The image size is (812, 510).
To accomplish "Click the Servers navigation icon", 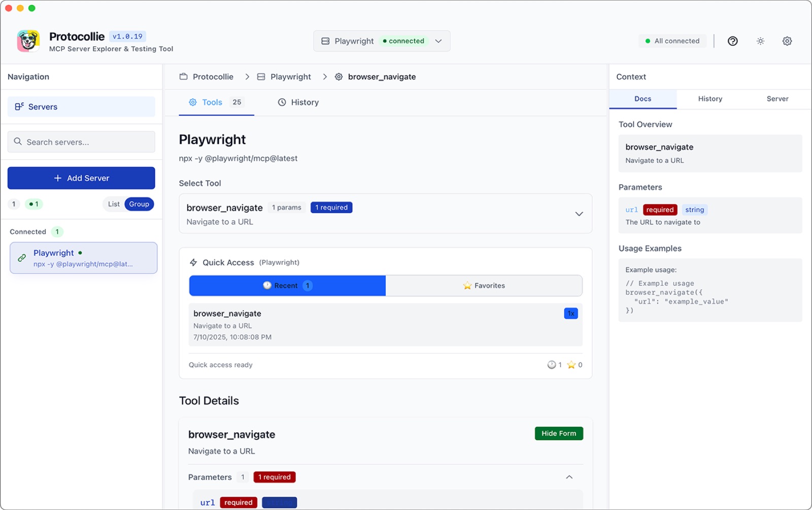I will click(19, 107).
